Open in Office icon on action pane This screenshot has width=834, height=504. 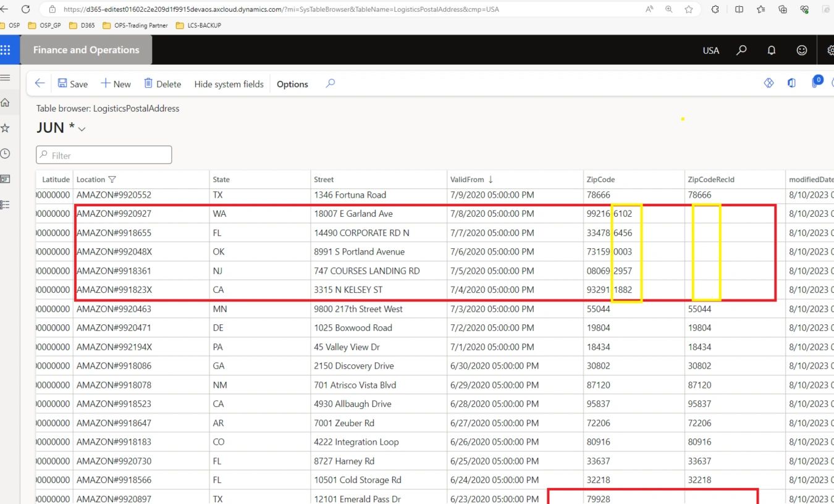pyautogui.click(x=791, y=83)
